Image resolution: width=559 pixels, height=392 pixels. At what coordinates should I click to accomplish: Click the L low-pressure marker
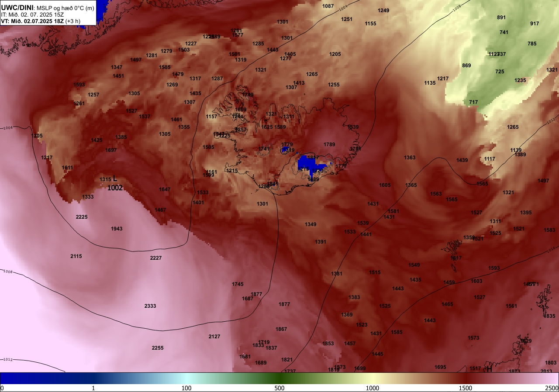pyautogui.click(x=115, y=179)
